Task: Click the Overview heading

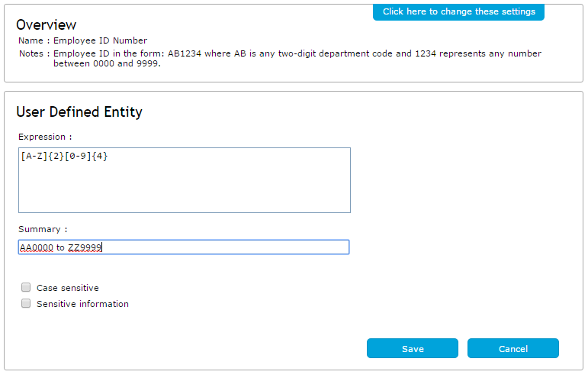Action: (x=46, y=25)
